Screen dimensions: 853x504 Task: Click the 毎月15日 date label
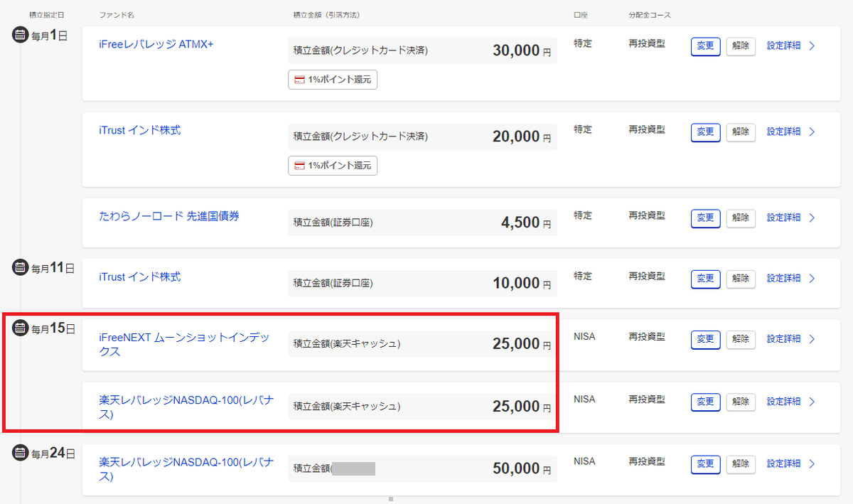[x=53, y=328]
